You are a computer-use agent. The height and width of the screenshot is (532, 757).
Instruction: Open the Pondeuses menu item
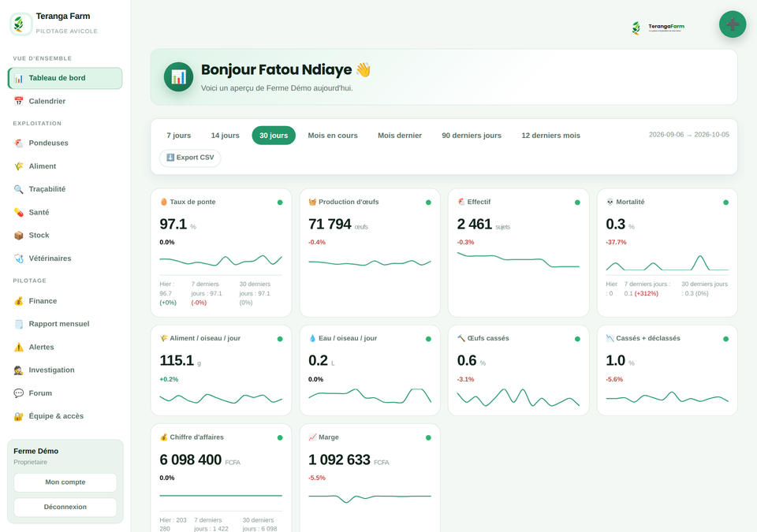[65, 143]
